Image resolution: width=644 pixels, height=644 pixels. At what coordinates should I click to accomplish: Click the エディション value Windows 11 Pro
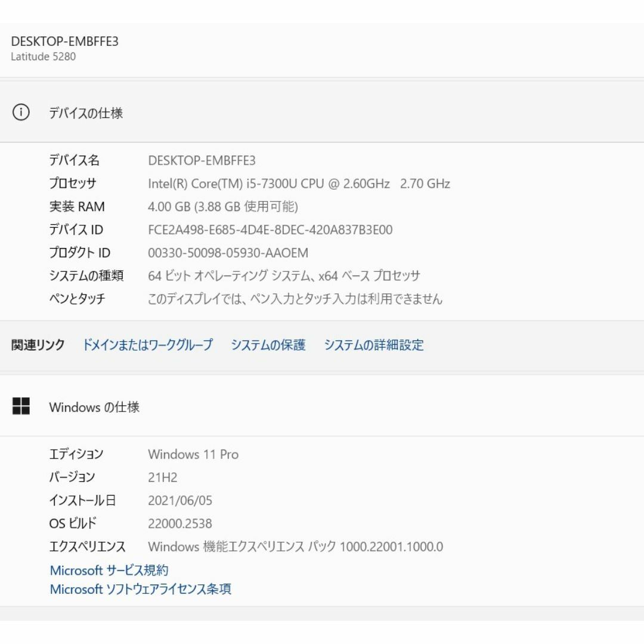[x=193, y=454]
